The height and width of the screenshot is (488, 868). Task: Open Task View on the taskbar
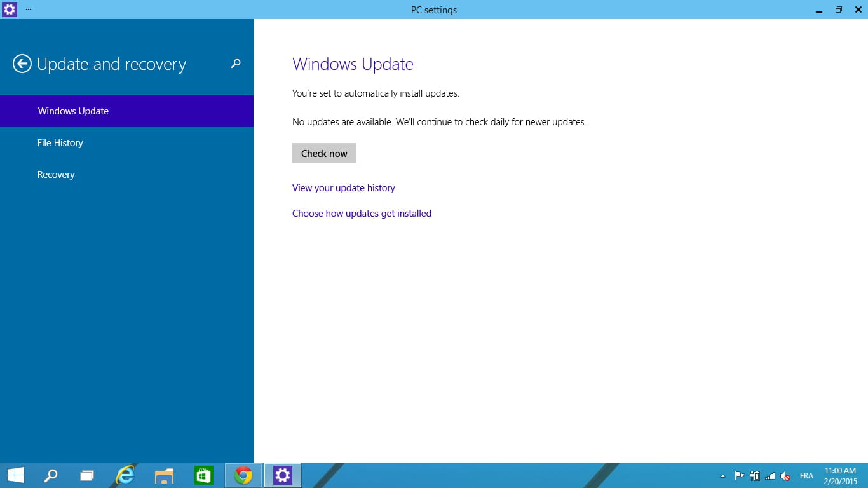86,475
